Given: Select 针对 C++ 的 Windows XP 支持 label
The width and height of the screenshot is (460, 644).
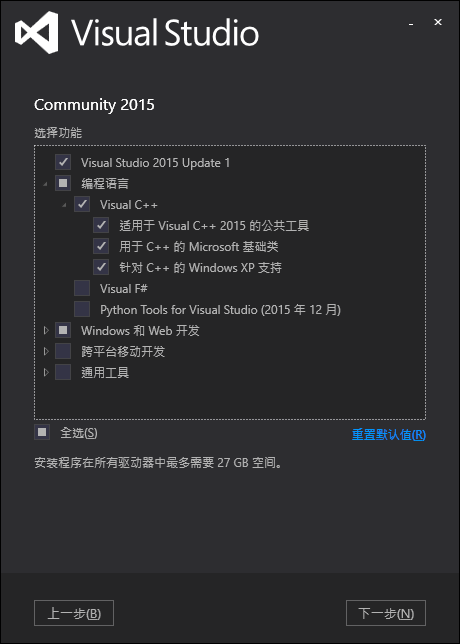Looking at the screenshot, I should coord(200,268).
